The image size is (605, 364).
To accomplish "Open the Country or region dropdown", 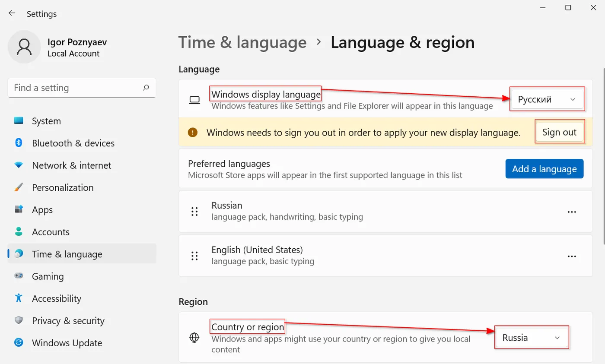I will pos(531,338).
